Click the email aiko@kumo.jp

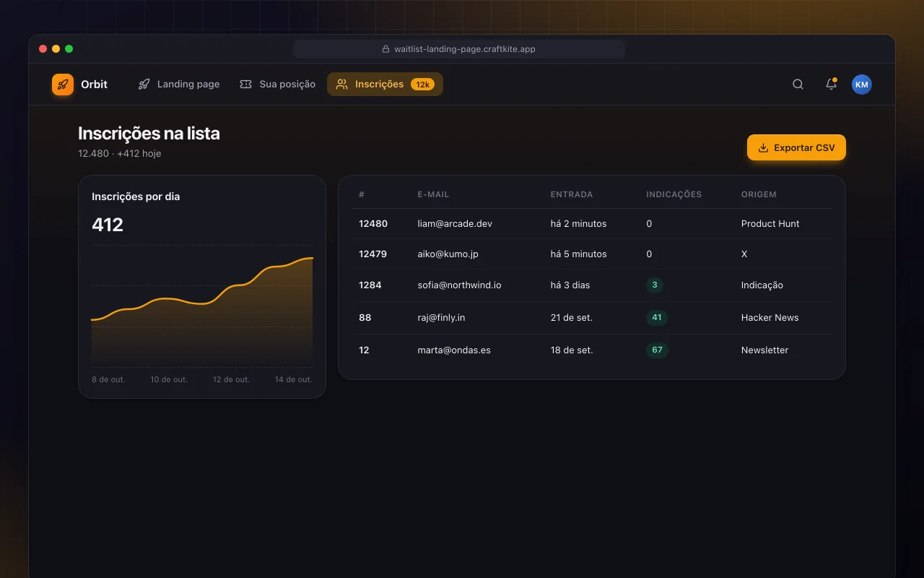coord(448,254)
